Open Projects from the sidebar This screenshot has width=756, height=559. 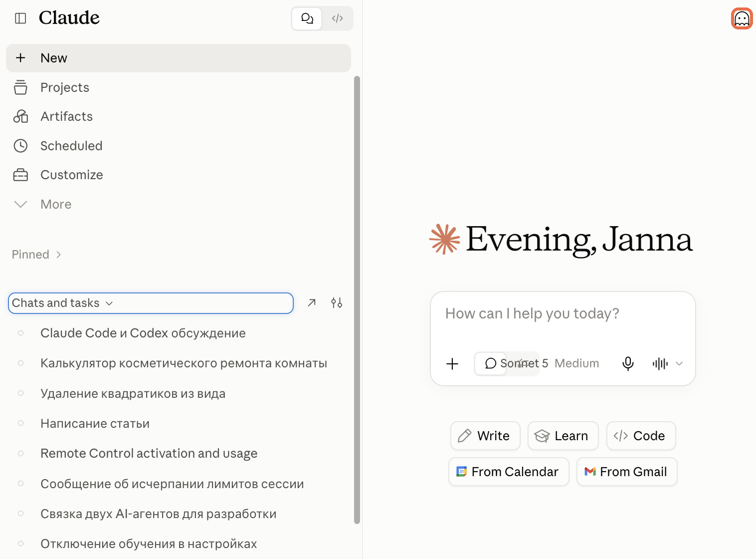tap(65, 87)
